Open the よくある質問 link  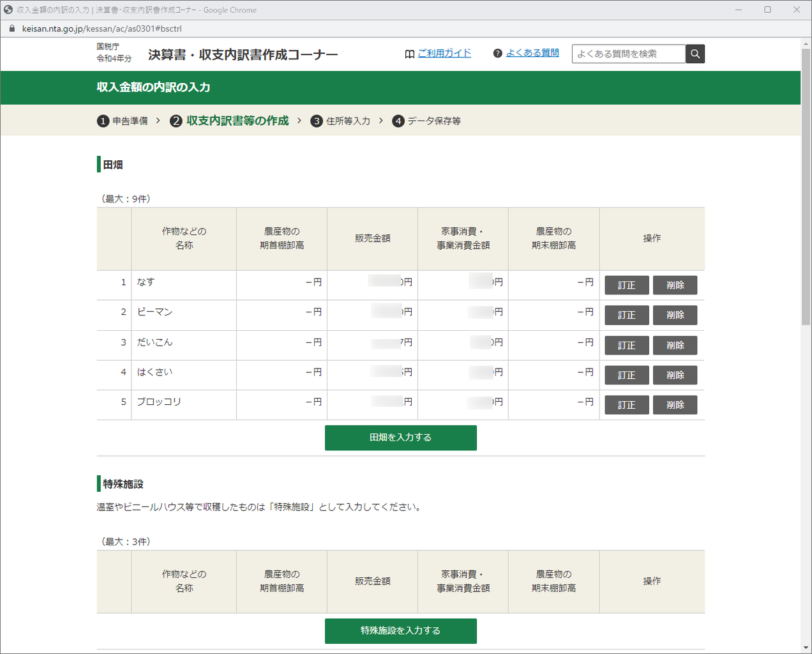click(x=532, y=53)
